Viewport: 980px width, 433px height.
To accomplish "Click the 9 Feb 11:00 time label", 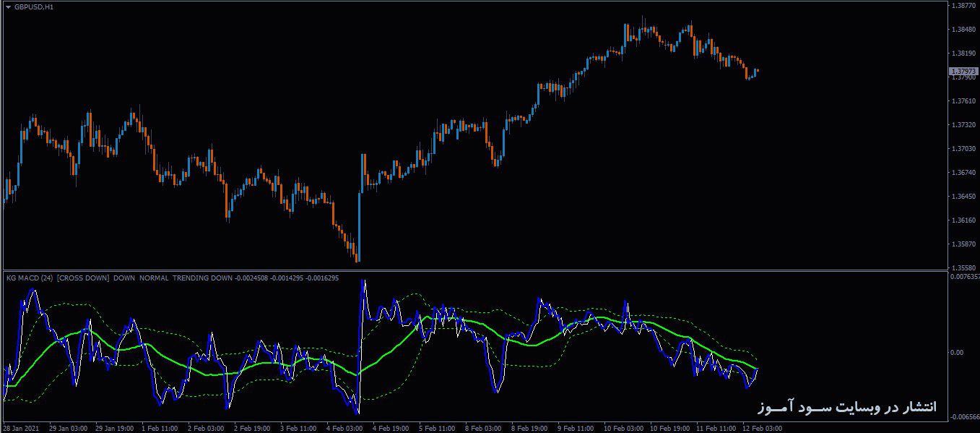I will click(576, 428).
